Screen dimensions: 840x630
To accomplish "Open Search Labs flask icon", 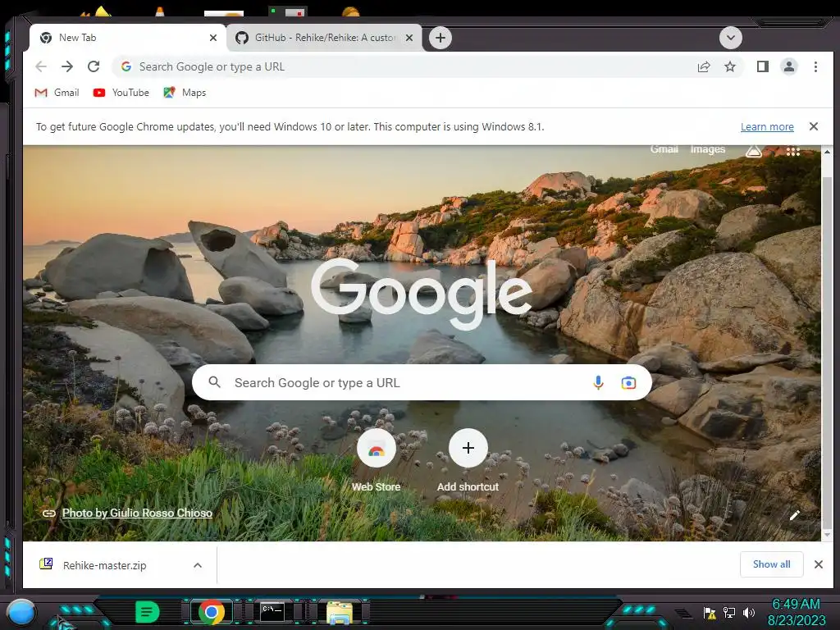I will pos(753,151).
